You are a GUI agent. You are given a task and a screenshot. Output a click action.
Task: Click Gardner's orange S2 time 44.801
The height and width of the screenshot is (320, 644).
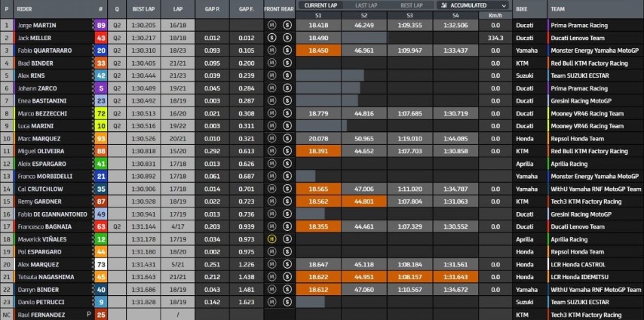click(x=364, y=202)
